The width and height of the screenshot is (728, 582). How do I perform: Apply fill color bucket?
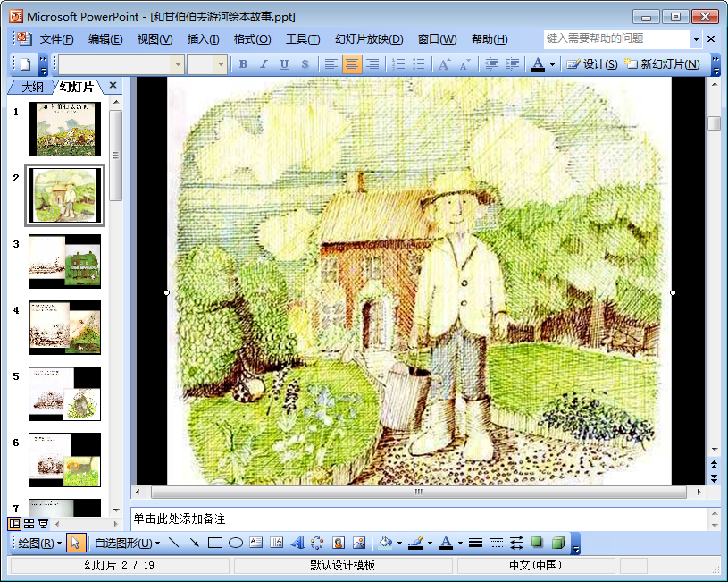pyautogui.click(x=385, y=543)
